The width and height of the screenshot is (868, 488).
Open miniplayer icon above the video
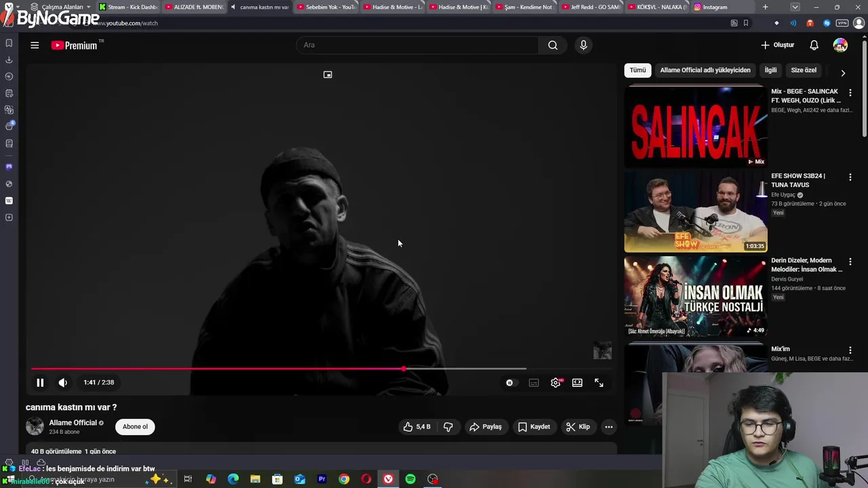tap(328, 75)
